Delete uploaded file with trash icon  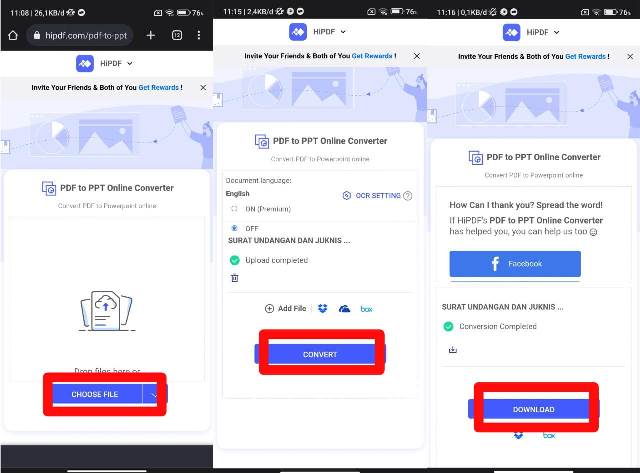click(235, 278)
